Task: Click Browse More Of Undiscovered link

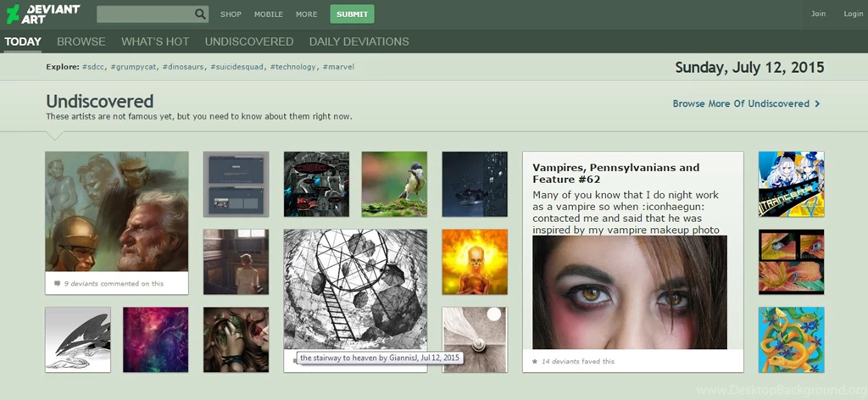Action: tap(741, 103)
